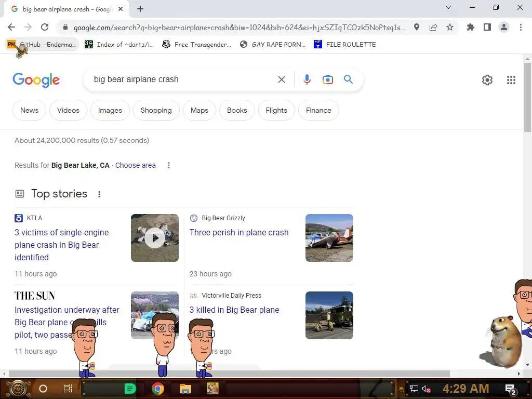This screenshot has width=532, height=399.
Task: Bookmark this page with the star icon
Action: click(x=450, y=27)
